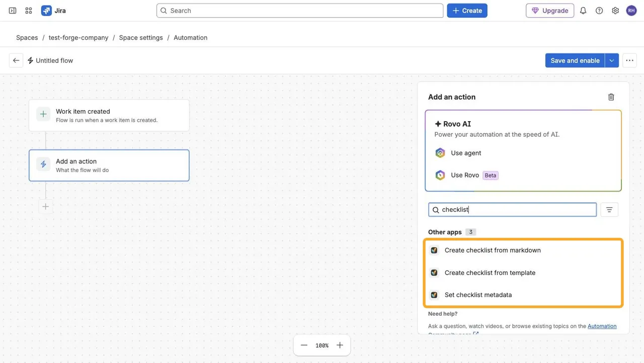Click the Work item created plus icon

[x=43, y=114]
